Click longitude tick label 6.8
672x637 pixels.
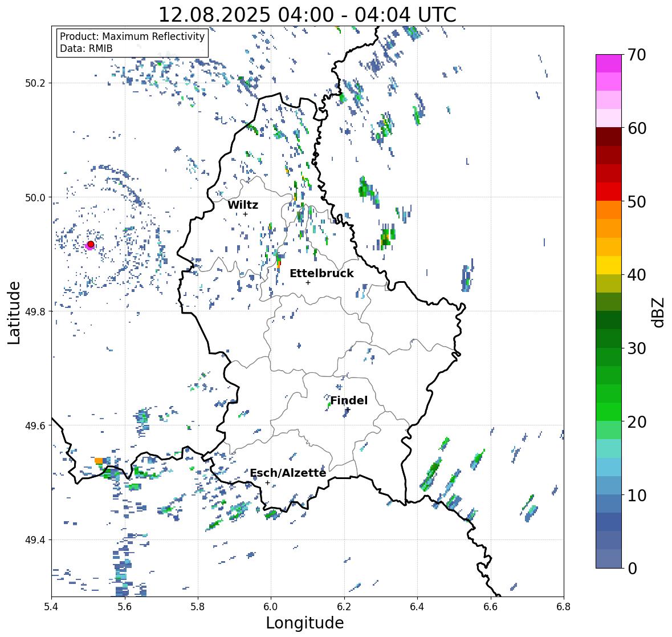point(564,606)
